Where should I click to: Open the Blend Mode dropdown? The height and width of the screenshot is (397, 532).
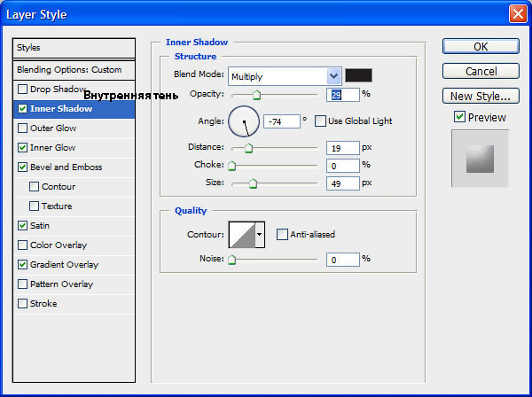(285, 76)
